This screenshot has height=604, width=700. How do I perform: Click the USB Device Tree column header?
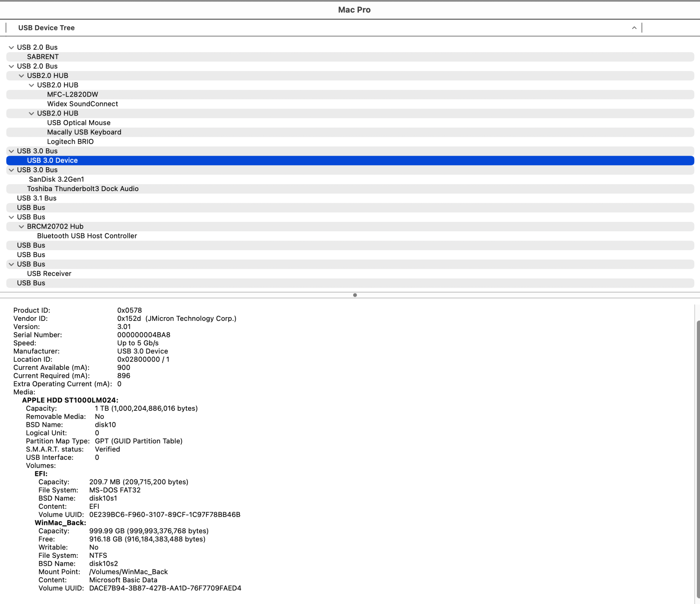[46, 28]
